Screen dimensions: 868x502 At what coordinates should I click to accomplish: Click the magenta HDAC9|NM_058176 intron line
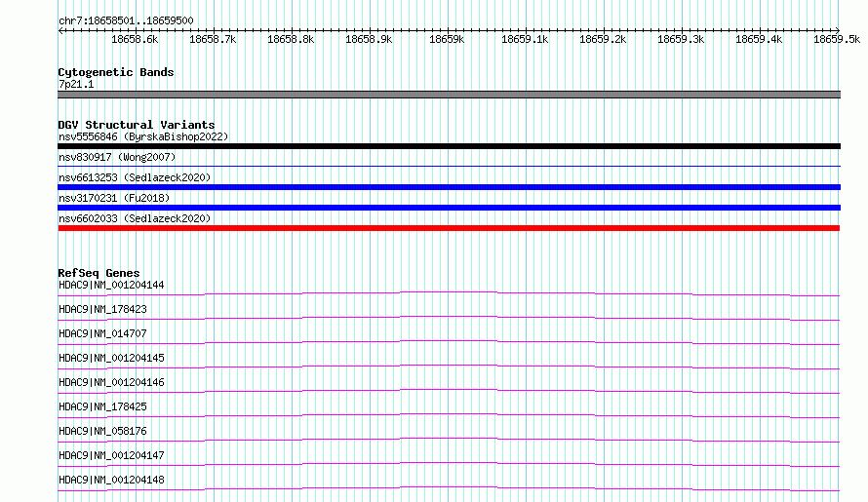449,440
